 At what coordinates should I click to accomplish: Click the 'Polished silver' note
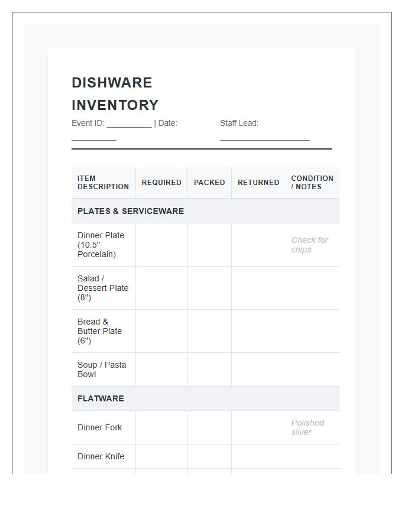pyautogui.click(x=308, y=427)
